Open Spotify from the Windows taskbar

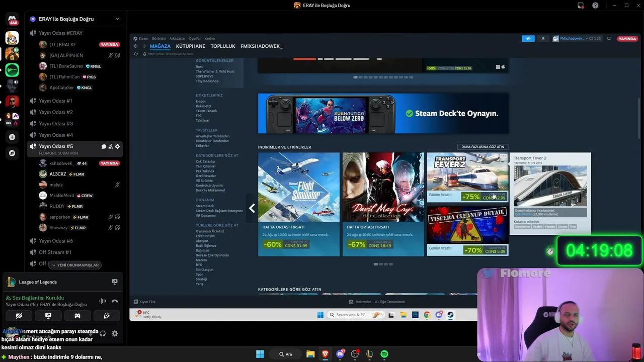(384, 354)
